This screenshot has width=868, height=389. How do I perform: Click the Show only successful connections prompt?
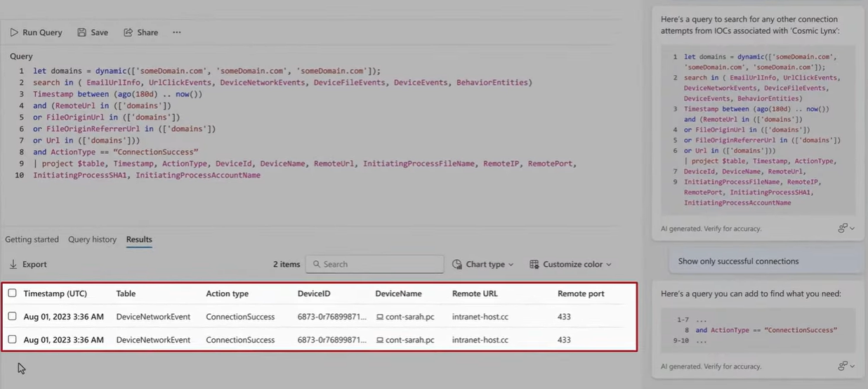(738, 261)
